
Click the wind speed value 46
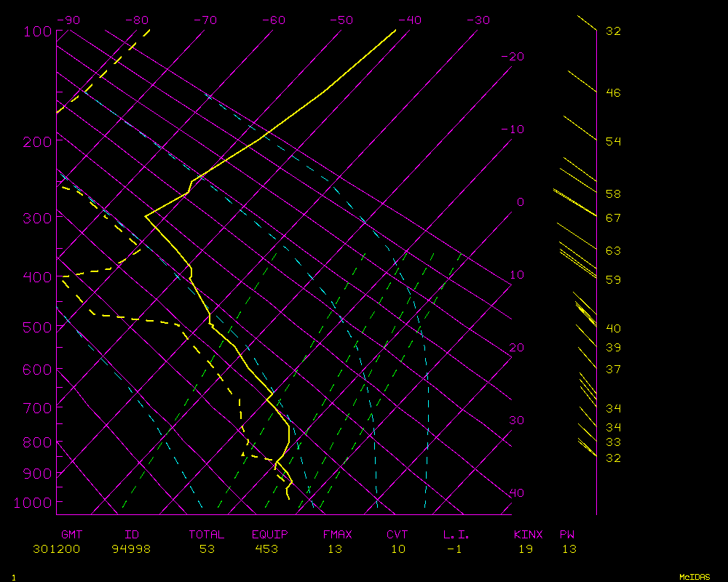pyautogui.click(x=613, y=93)
